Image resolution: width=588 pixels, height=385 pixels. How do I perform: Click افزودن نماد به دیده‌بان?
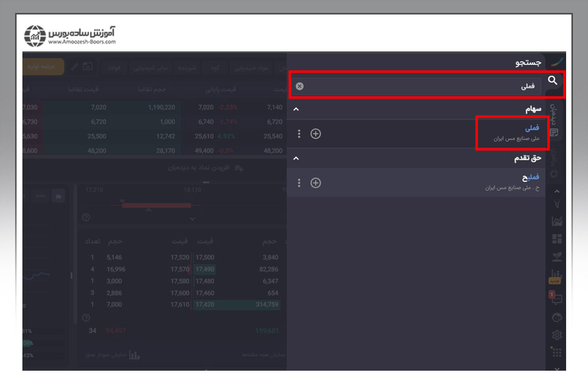(206, 168)
